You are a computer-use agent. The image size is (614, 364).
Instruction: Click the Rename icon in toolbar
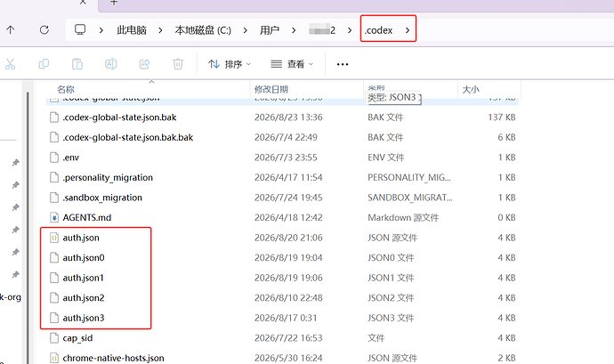tap(111, 64)
